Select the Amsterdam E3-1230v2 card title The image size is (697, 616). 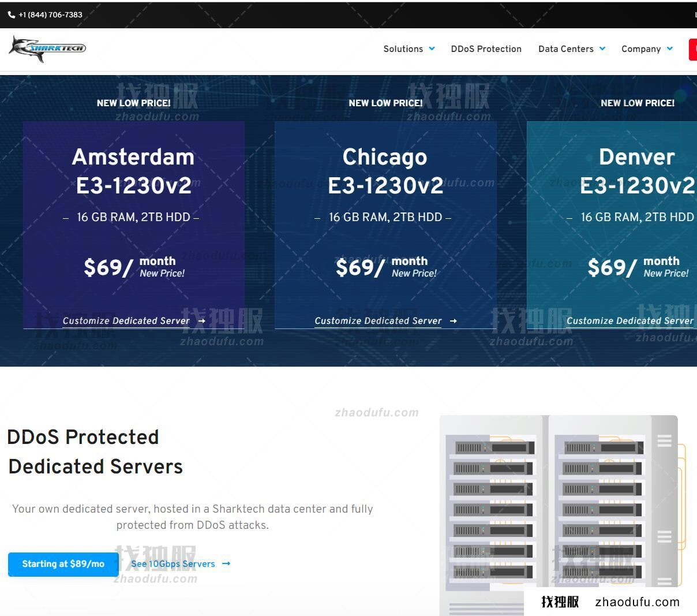[x=133, y=171]
